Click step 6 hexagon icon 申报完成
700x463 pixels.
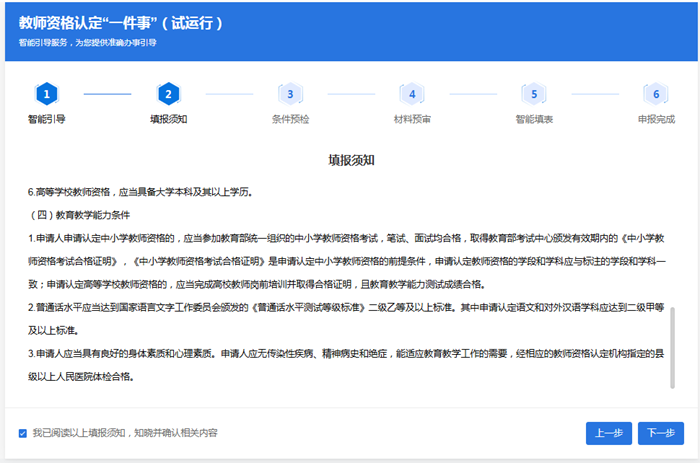[x=656, y=94]
